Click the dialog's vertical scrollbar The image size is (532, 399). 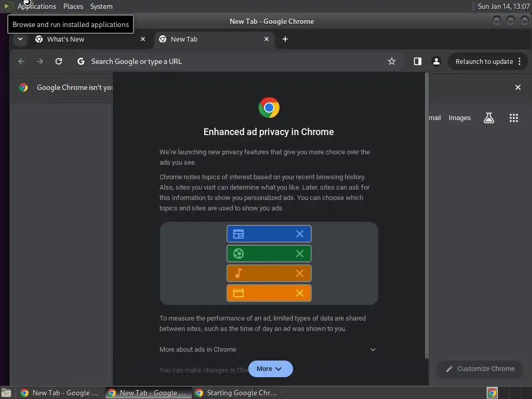(427, 216)
